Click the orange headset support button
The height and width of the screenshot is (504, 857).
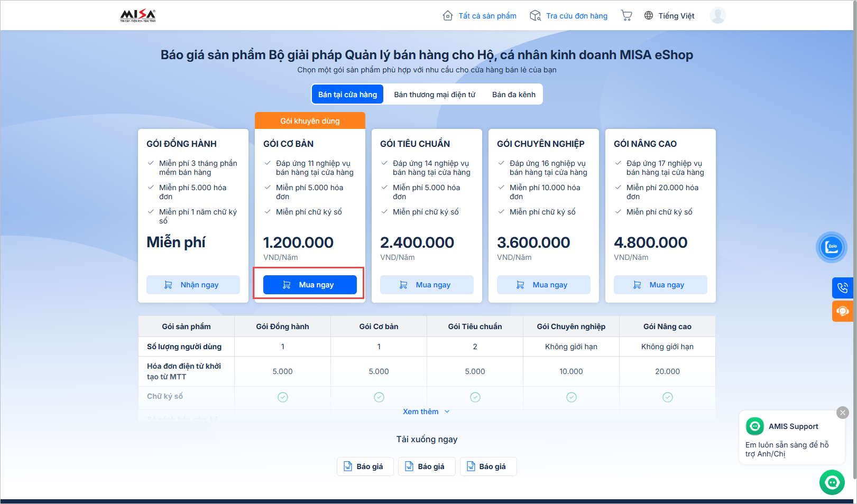click(x=843, y=311)
